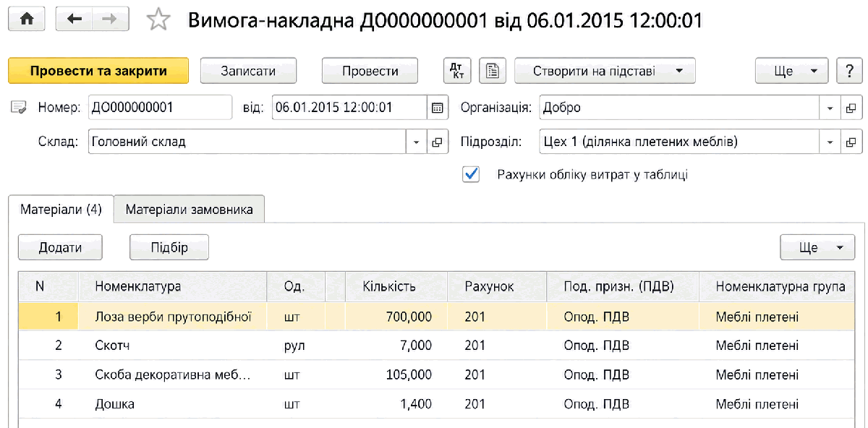
Task: Open the Створити на підставі dropdown
Action: (605, 71)
